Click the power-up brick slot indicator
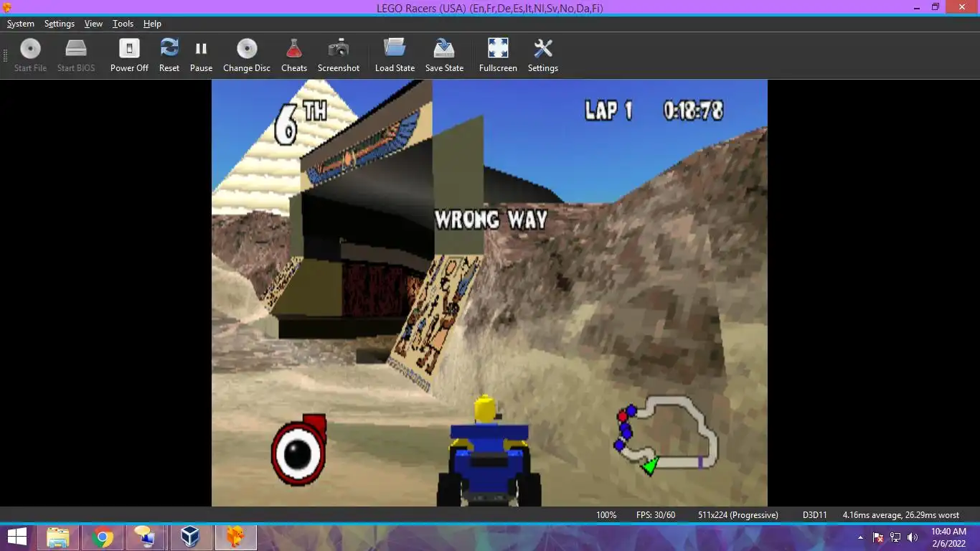980x551 pixels. (299, 450)
